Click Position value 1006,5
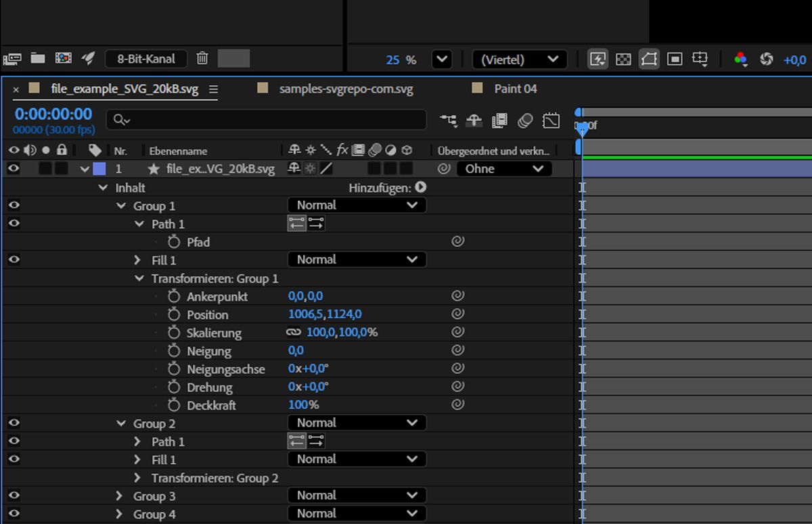Viewport: 812px width, 524px height. point(307,314)
